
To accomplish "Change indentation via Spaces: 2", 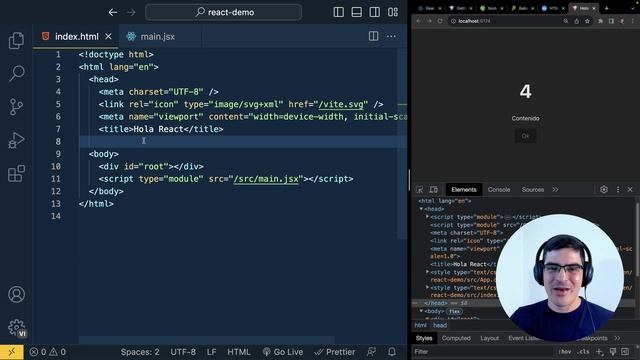I will (140, 352).
